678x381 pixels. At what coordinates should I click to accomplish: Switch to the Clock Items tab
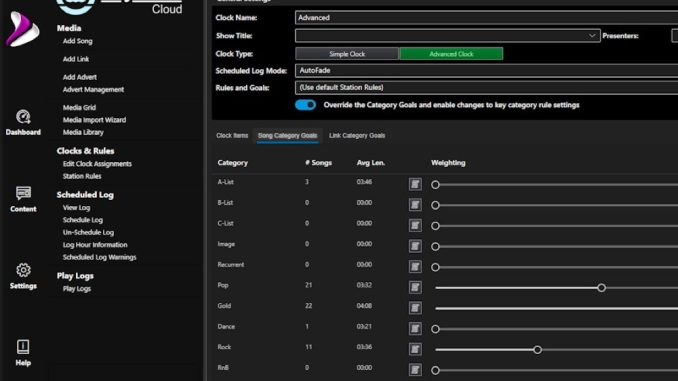pos(232,135)
